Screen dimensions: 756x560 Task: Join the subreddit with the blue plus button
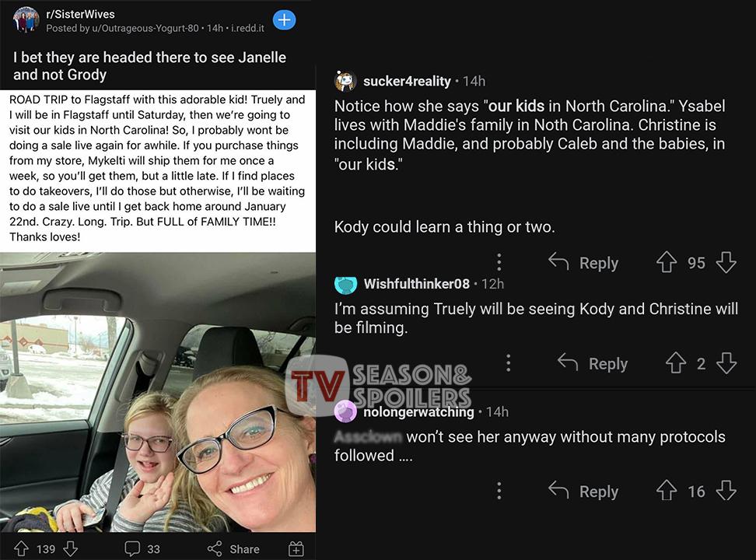(284, 19)
